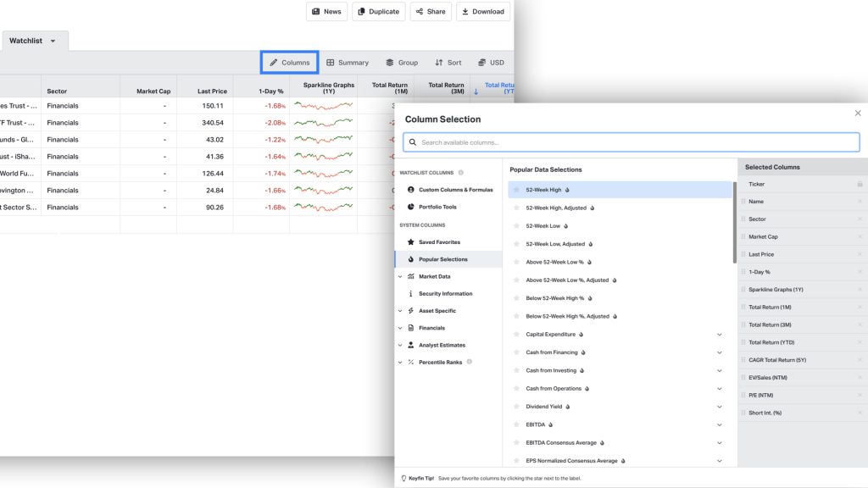Click the Download button

pos(482,12)
